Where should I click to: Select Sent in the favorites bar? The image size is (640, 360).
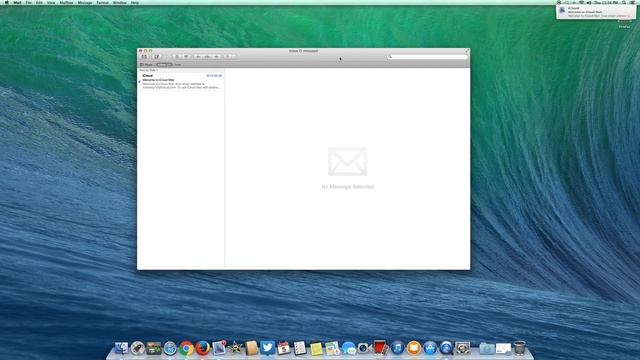point(178,64)
